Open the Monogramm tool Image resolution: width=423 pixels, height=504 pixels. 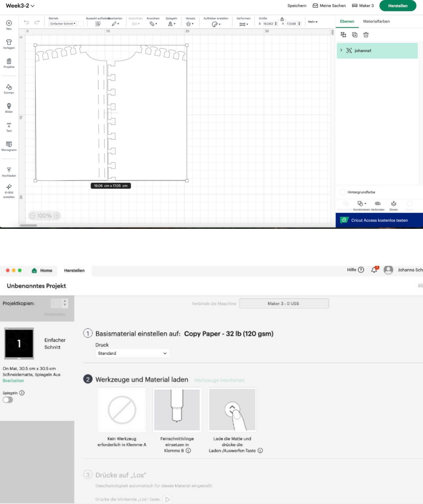point(9,144)
